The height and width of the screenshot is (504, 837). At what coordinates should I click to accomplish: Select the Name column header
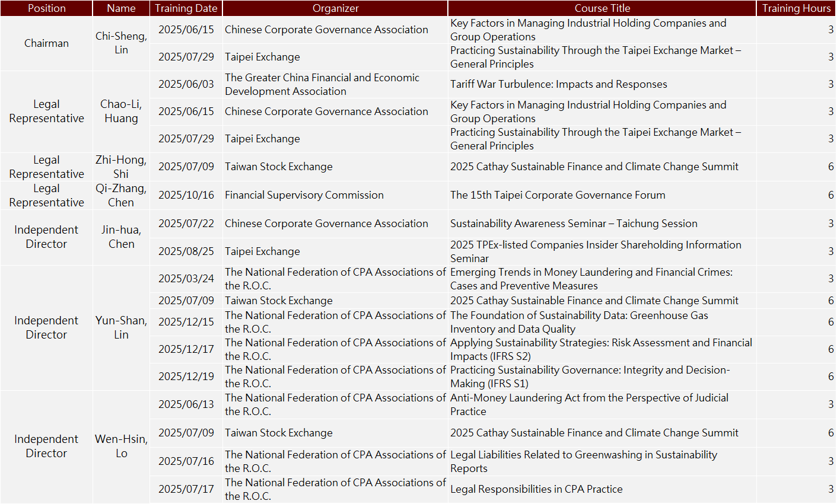click(x=121, y=8)
